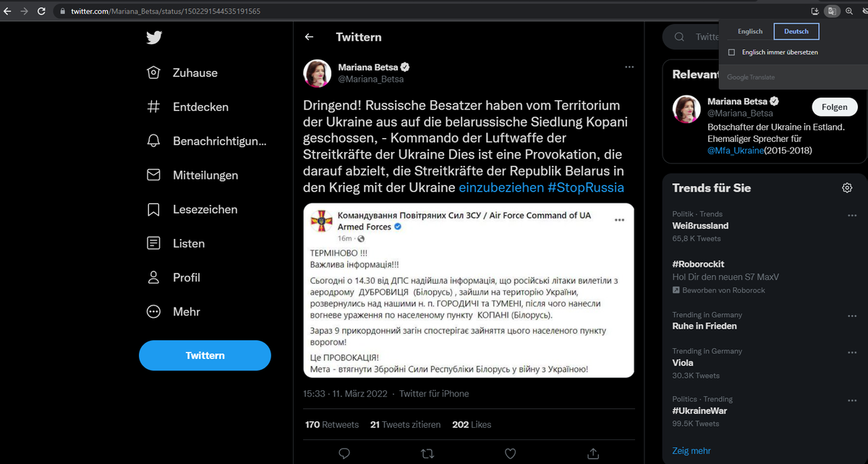Click the 15:33 · 11. März 2022 timestamp
The image size is (868, 464).
pyautogui.click(x=344, y=394)
